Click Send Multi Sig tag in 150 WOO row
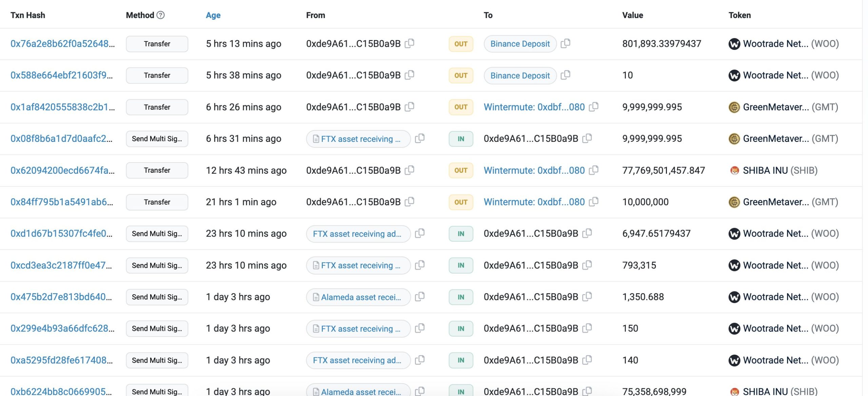Viewport: 868px width, 396px height. (x=157, y=328)
